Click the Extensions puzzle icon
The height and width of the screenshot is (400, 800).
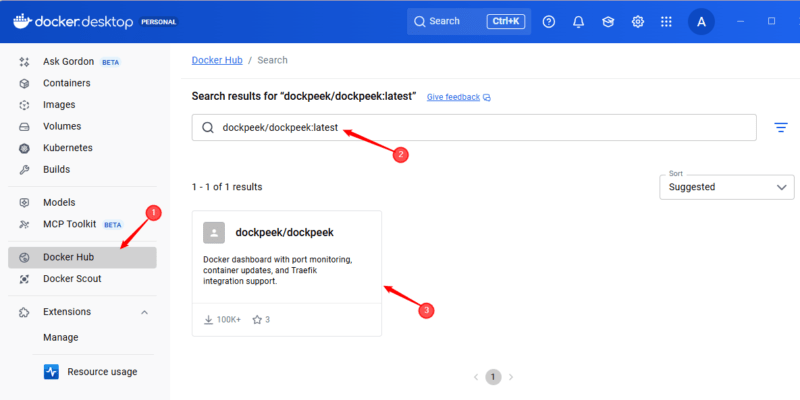tap(24, 312)
